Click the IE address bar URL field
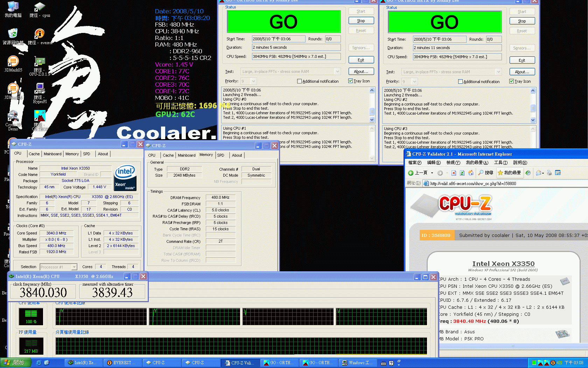 pyautogui.click(x=505, y=183)
